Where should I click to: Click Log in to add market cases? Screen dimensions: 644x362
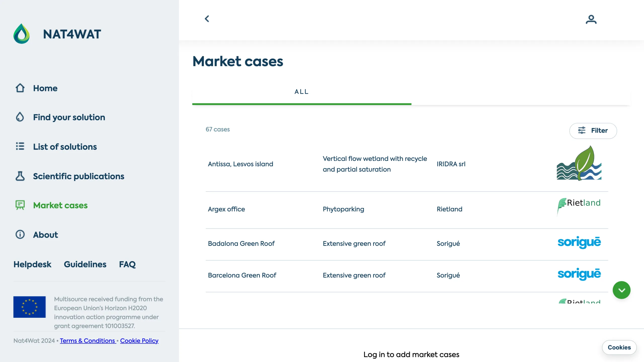click(x=411, y=354)
